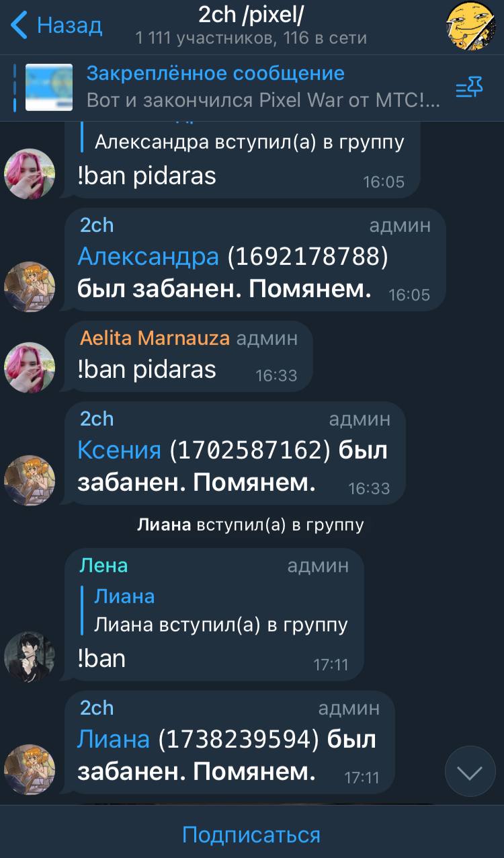Open the Aelita Marnauza sender name
Screen dimensions: 504x858
coord(155,338)
